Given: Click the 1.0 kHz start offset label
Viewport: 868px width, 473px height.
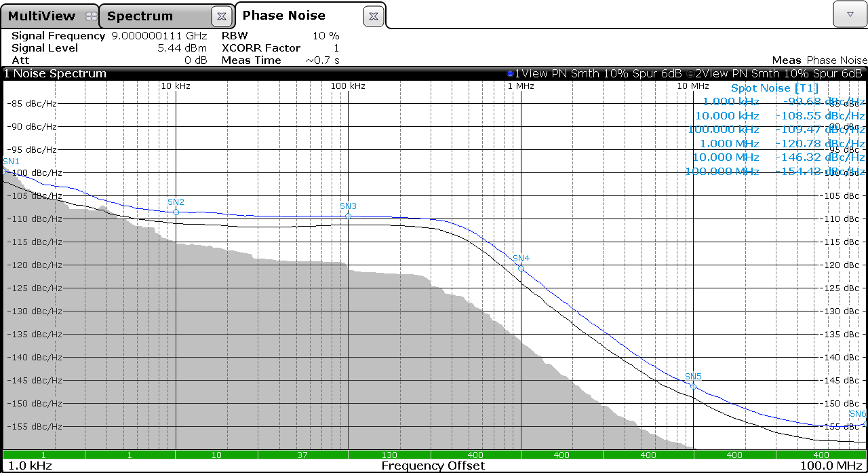Looking at the screenshot, I should click(x=30, y=466).
